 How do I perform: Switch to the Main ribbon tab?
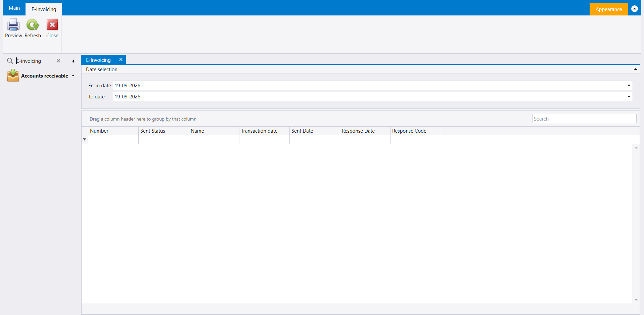14,8
